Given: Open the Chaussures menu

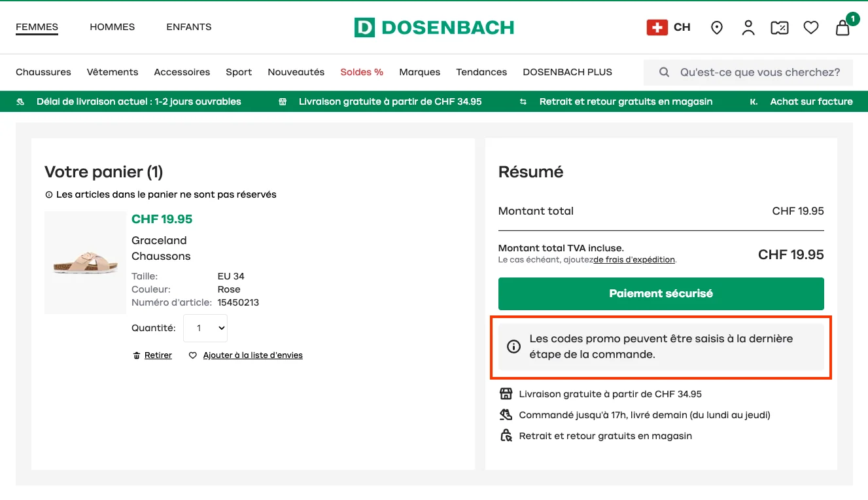Looking at the screenshot, I should tap(43, 72).
